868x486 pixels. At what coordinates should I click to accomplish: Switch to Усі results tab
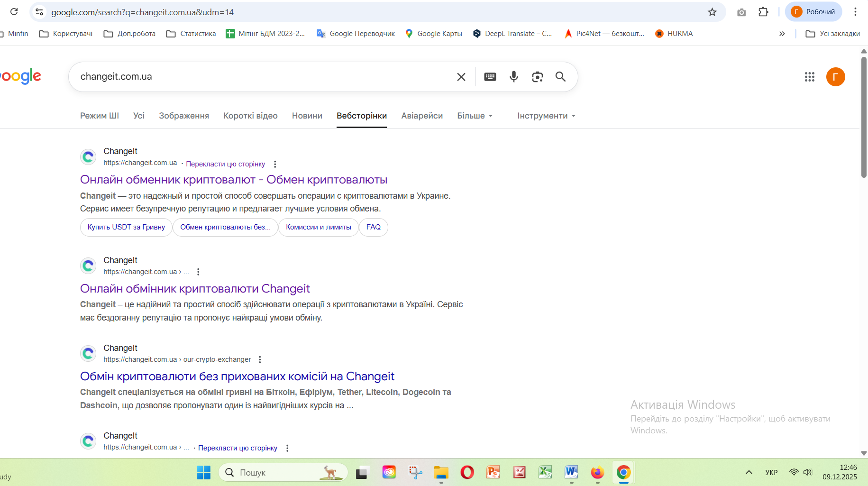[x=139, y=116]
